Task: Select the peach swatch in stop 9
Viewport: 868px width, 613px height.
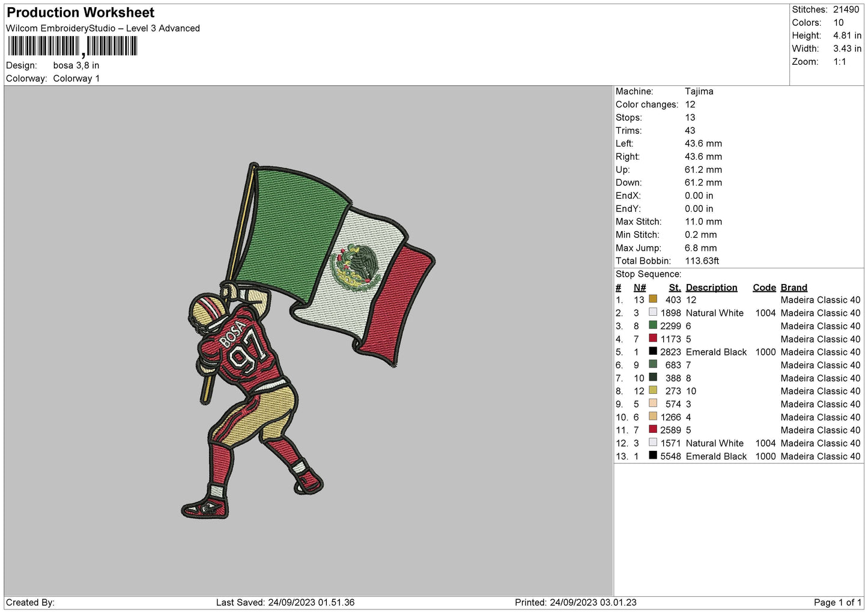Action: click(653, 404)
